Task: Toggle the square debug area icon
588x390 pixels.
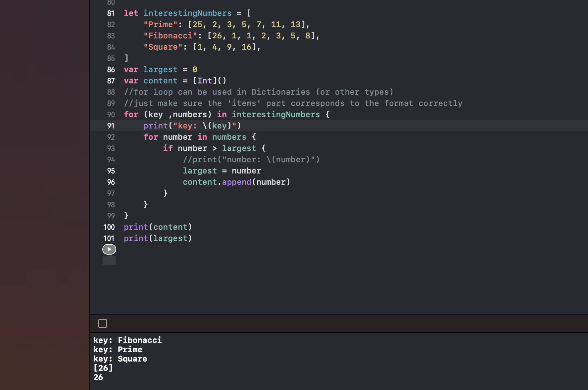Action: 103,323
